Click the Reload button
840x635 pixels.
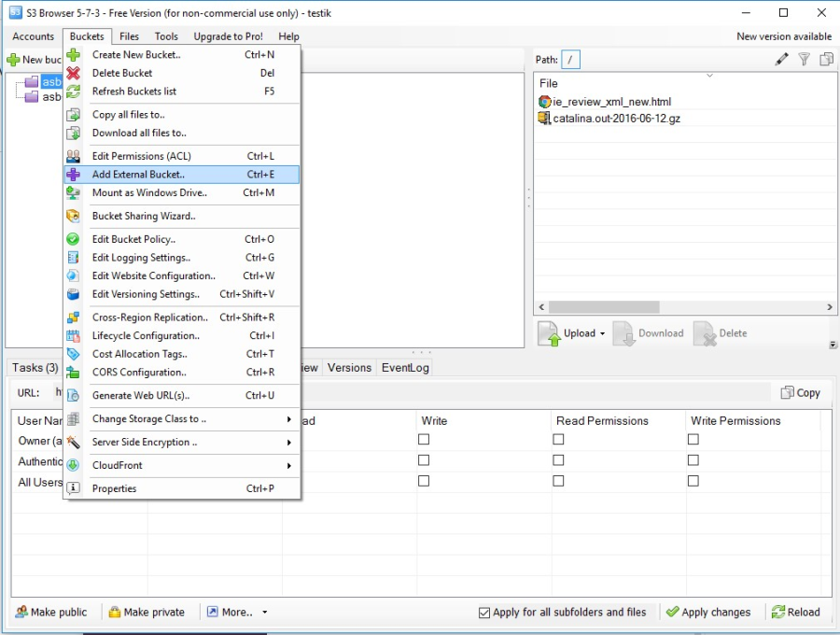(x=795, y=612)
